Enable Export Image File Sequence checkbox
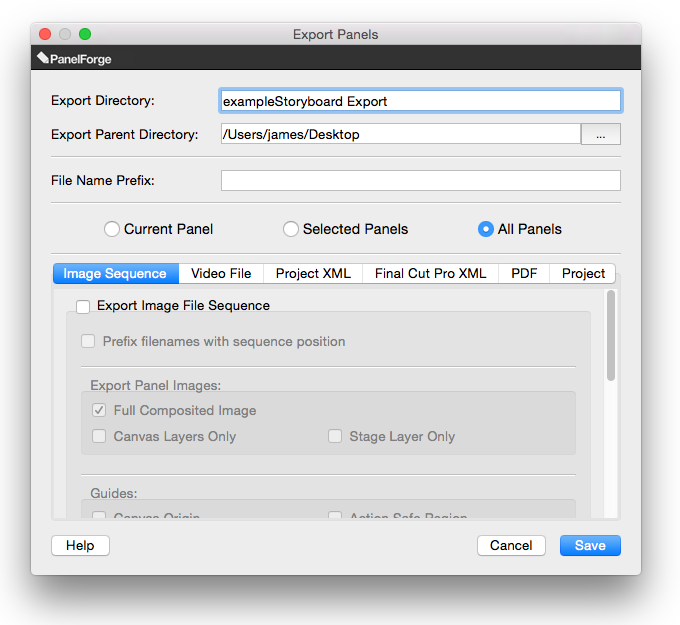The height and width of the screenshot is (625, 680). (83, 306)
